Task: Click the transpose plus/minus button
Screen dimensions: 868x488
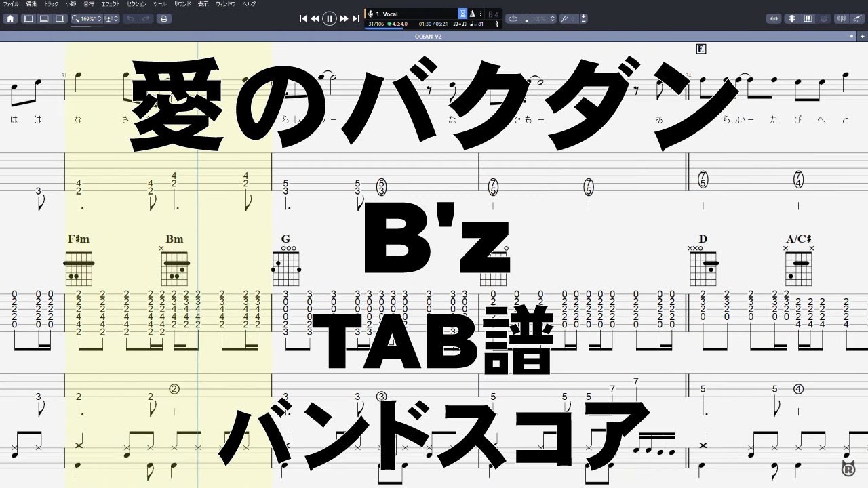Action: point(584,19)
